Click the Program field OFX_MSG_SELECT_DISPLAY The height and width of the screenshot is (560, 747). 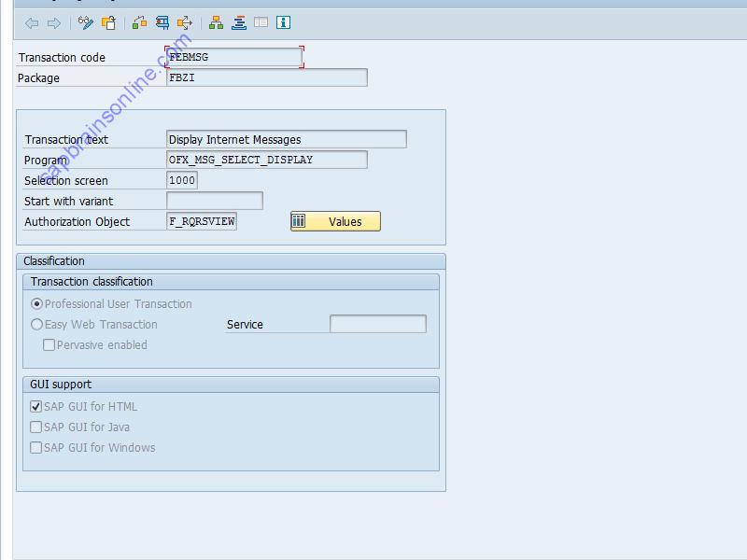[267, 160]
